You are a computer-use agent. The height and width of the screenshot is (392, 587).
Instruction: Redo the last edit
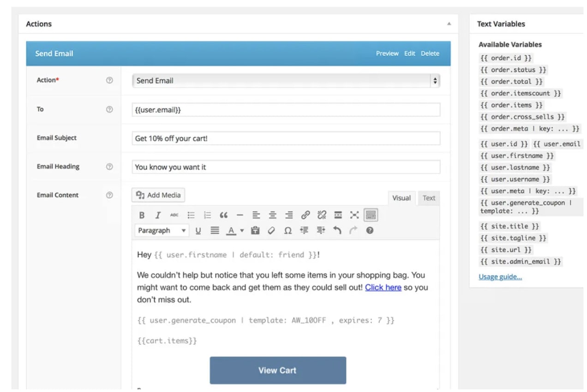(x=353, y=231)
